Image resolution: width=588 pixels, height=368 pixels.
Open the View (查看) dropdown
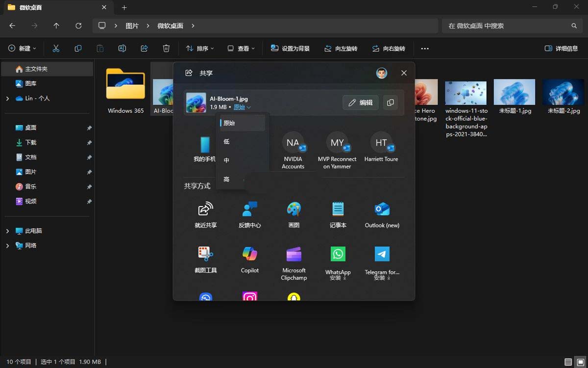tap(241, 49)
